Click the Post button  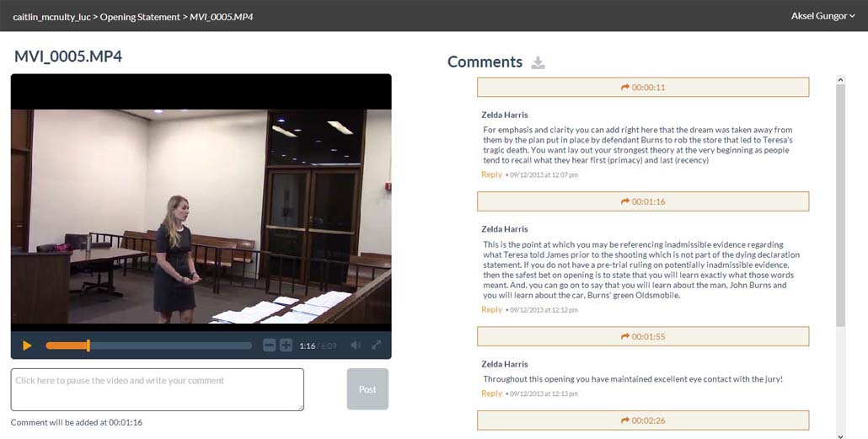pyautogui.click(x=367, y=389)
